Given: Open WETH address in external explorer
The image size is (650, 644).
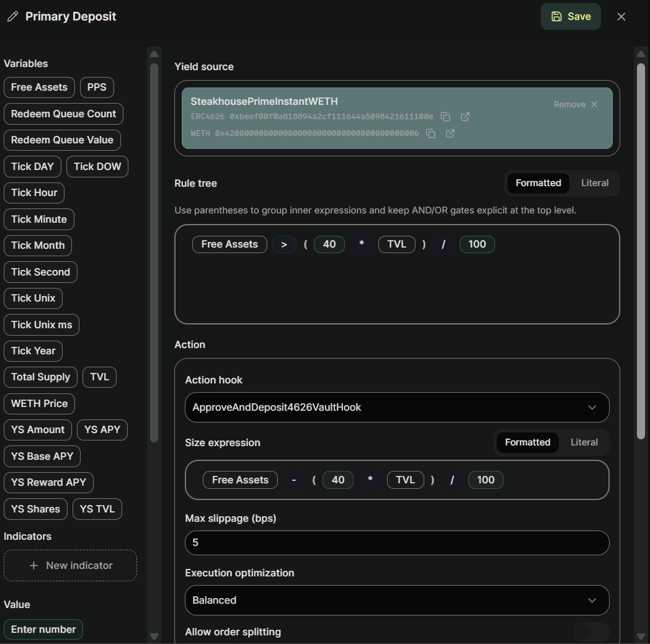Looking at the screenshot, I should coord(450,133).
